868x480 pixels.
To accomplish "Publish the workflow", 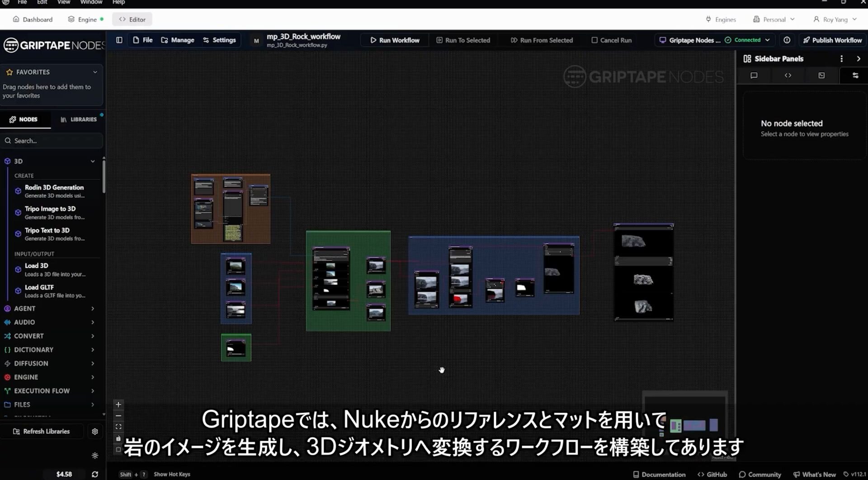I will 832,40.
